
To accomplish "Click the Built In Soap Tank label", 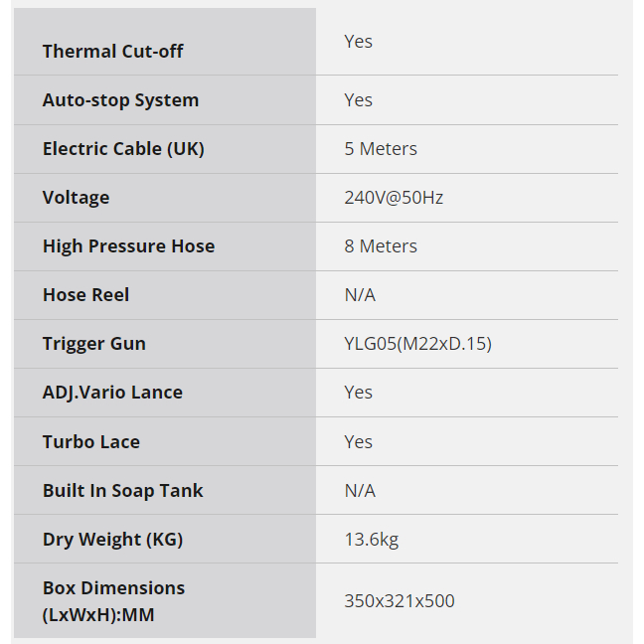I will tap(122, 490).
